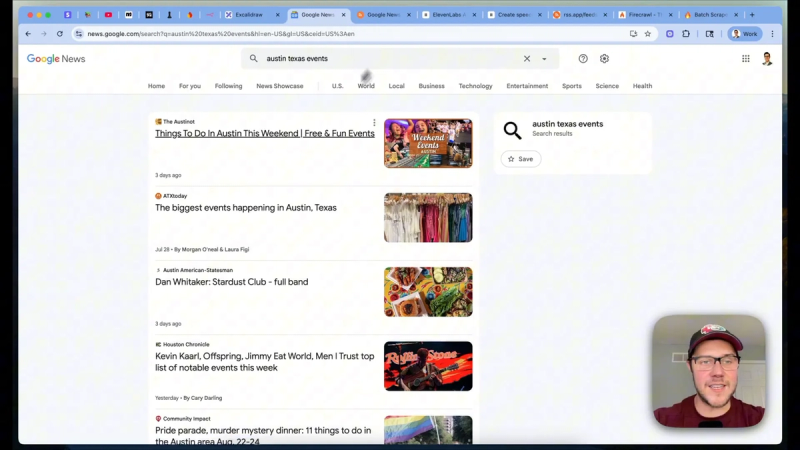Image resolution: width=800 pixels, height=450 pixels.
Task: Open more options for The Austinot article
Action: coord(374,122)
